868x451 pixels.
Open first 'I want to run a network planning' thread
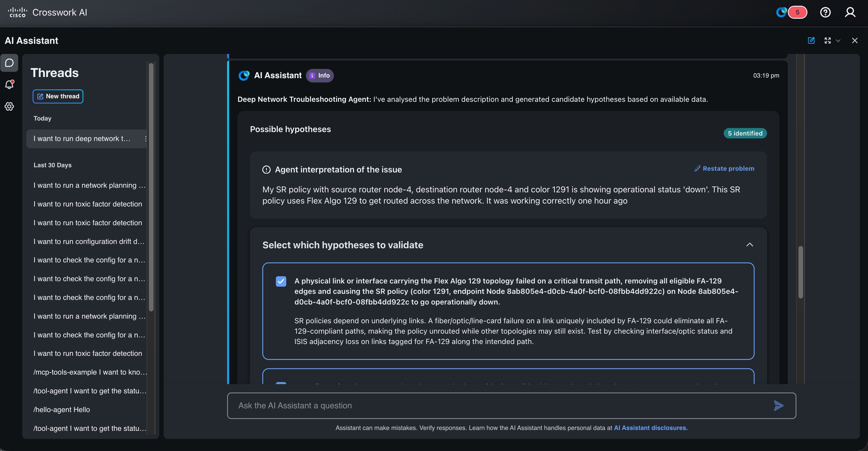[x=89, y=185]
